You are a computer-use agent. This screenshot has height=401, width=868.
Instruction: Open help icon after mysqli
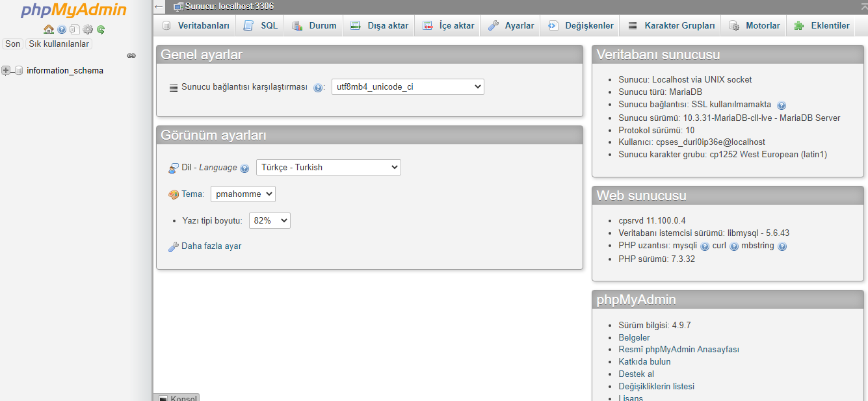click(705, 246)
